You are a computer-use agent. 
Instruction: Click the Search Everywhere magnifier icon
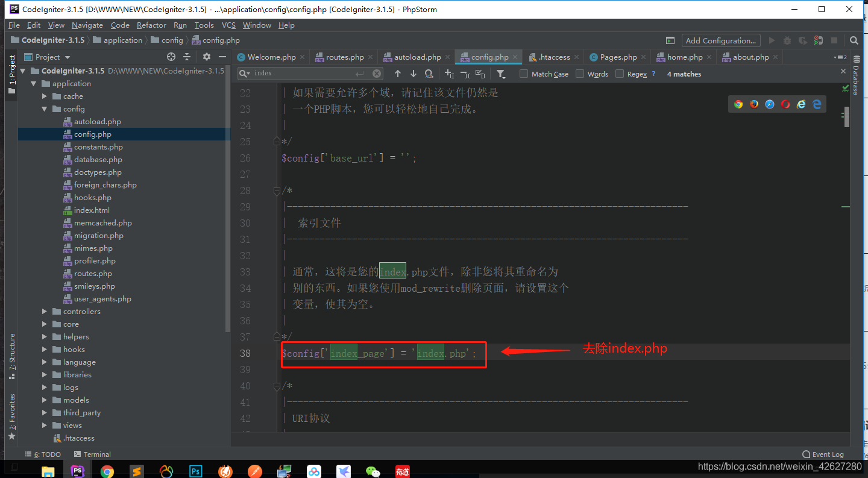click(x=854, y=40)
